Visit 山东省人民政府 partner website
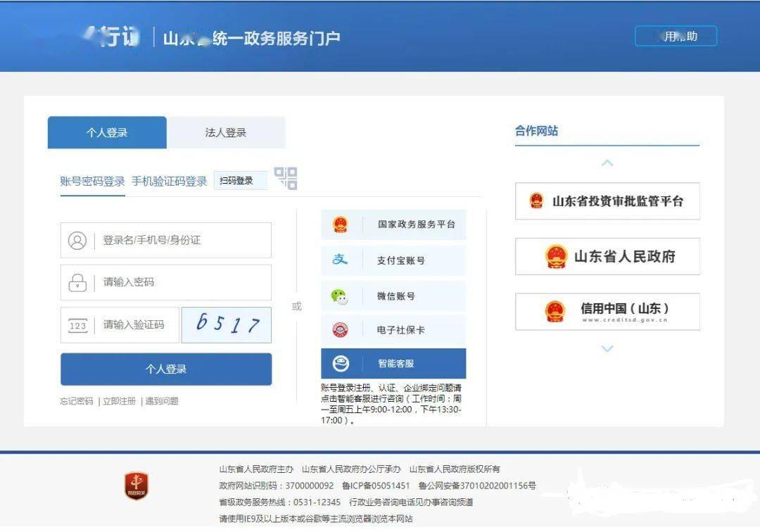 607,257
